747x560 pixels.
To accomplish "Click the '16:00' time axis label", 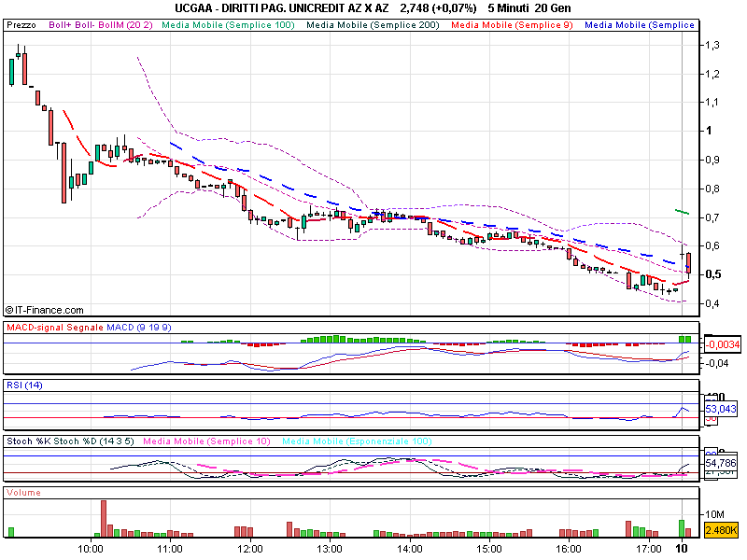I will point(569,549).
